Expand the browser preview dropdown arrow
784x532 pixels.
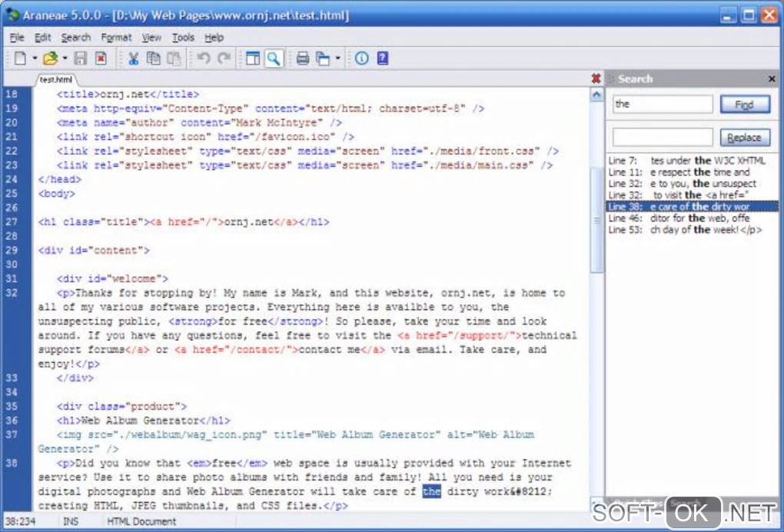(x=337, y=58)
